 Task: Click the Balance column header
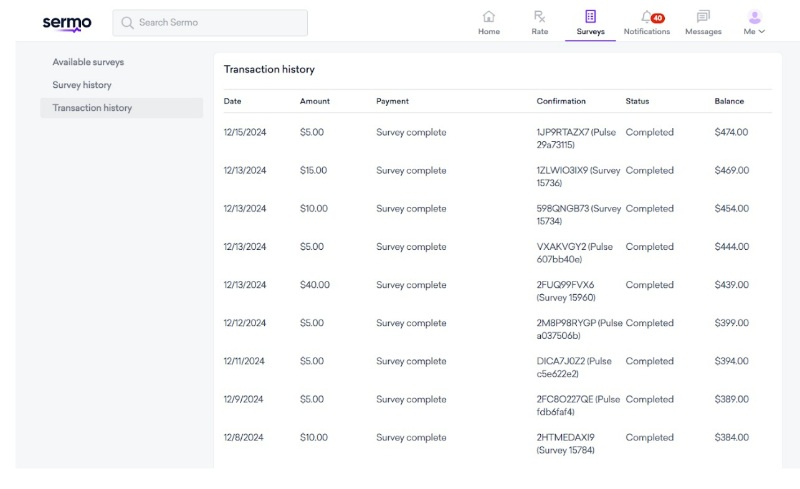[x=729, y=101]
